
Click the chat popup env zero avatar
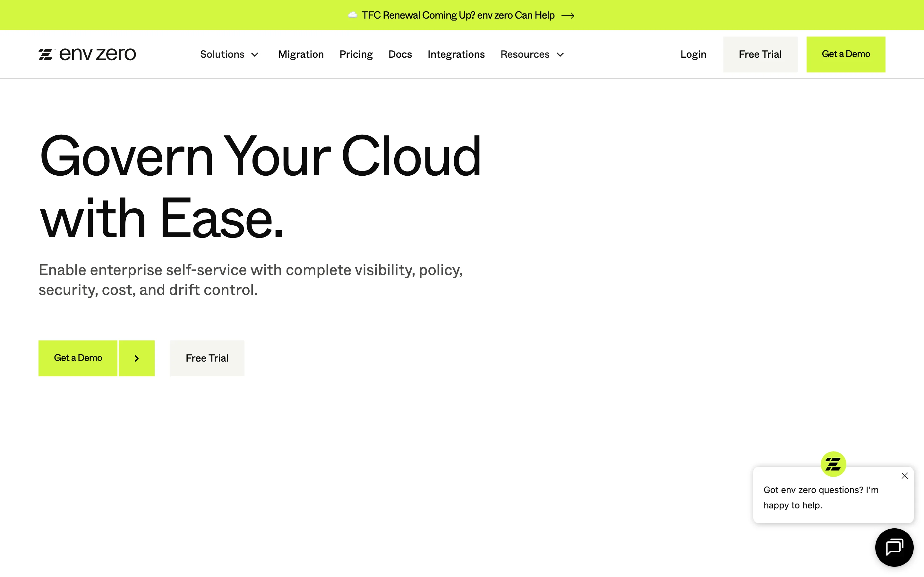click(833, 464)
